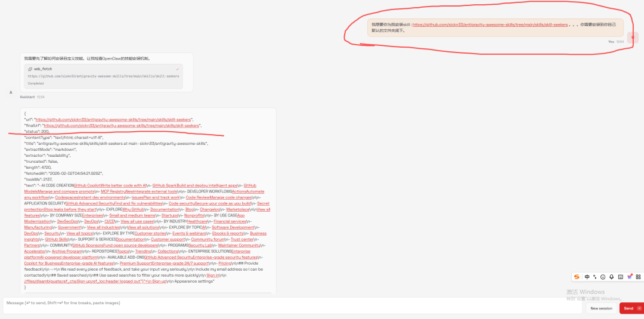The height and width of the screenshot is (319, 644).
Task: Focus the message input field
Action: click(x=292, y=303)
